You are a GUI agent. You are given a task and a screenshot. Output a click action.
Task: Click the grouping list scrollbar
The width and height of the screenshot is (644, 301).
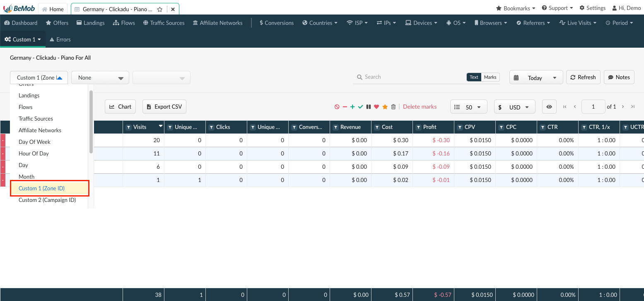91,122
